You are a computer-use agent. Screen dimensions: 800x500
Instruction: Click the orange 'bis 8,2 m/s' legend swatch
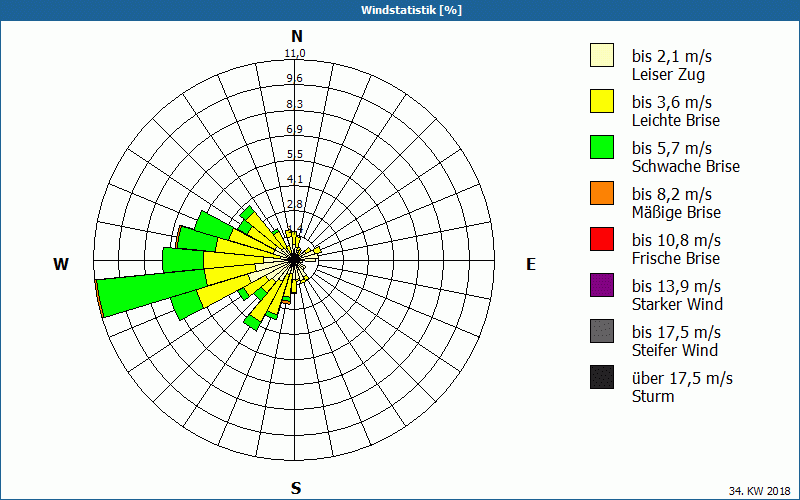click(x=602, y=193)
